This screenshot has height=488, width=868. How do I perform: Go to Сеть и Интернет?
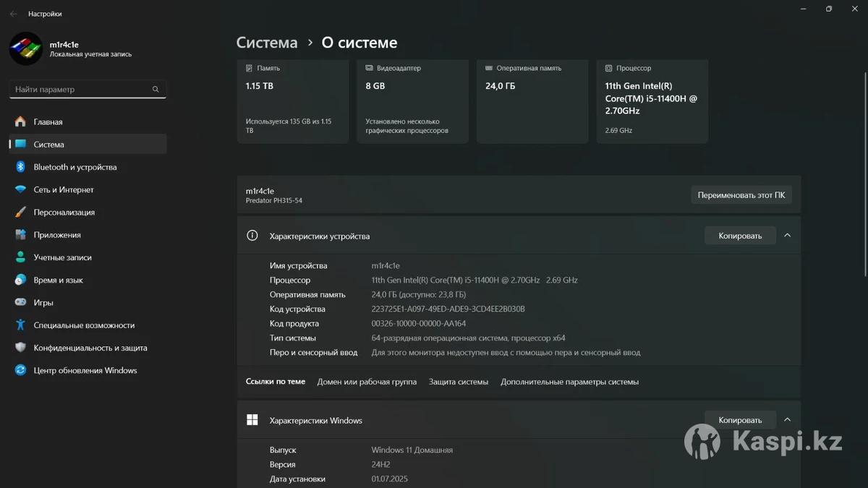[x=88, y=189]
